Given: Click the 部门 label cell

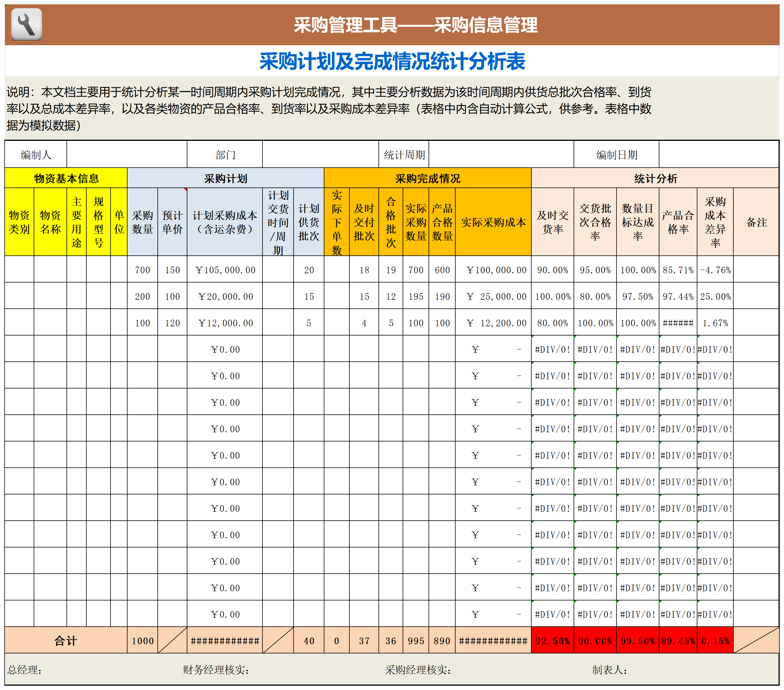Looking at the screenshot, I should tap(225, 155).
